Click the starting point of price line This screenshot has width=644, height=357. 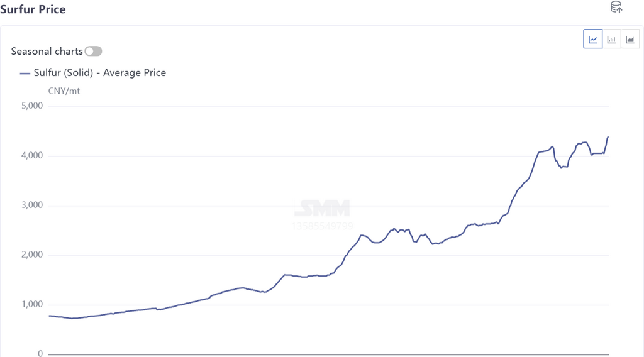49,316
